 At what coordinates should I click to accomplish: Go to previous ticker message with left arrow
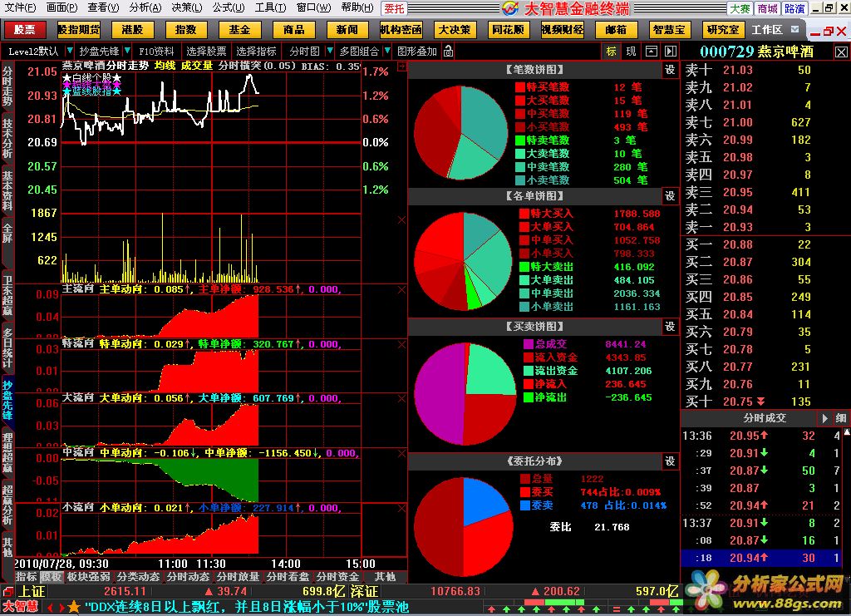coord(51,608)
